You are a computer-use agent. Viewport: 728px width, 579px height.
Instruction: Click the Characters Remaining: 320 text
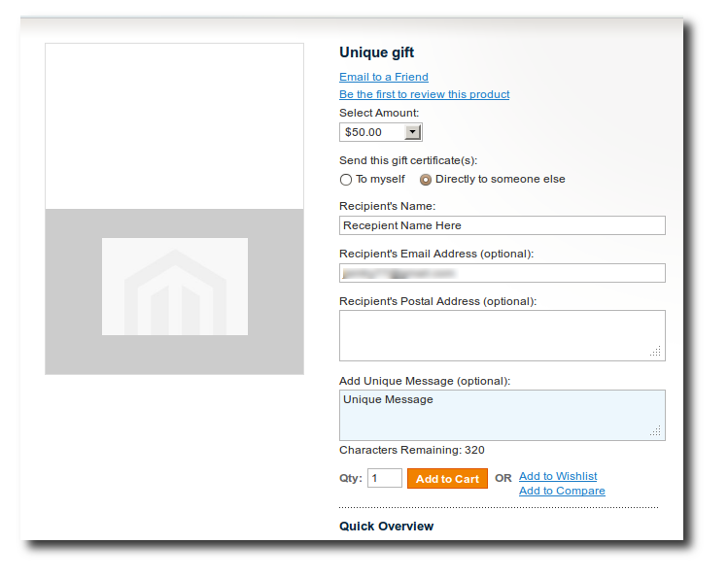(x=412, y=450)
